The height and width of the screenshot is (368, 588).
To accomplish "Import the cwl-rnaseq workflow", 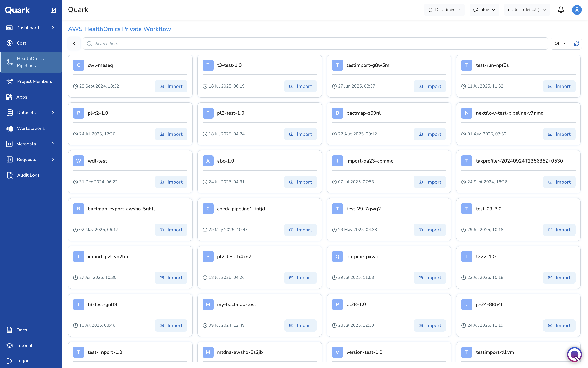I will point(171,86).
